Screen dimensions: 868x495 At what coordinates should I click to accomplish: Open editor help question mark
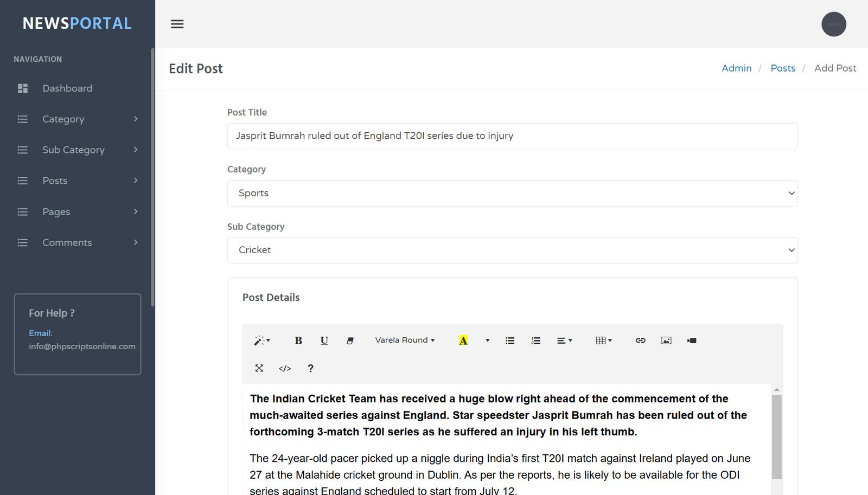click(310, 368)
